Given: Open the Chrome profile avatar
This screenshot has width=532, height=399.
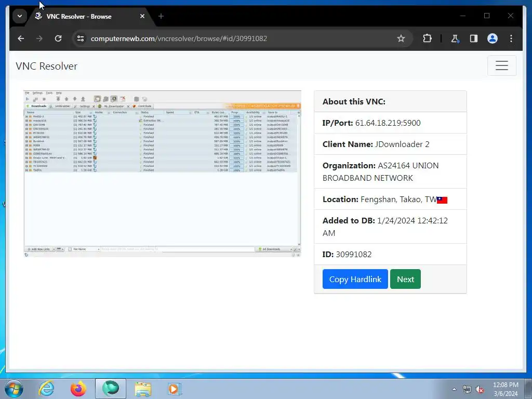Looking at the screenshot, I should click(x=493, y=38).
